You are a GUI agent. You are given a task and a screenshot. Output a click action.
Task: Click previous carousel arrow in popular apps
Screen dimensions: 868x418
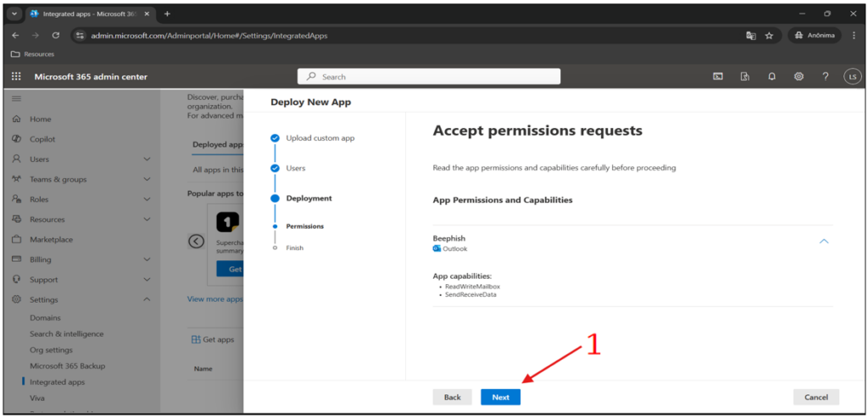tap(197, 241)
